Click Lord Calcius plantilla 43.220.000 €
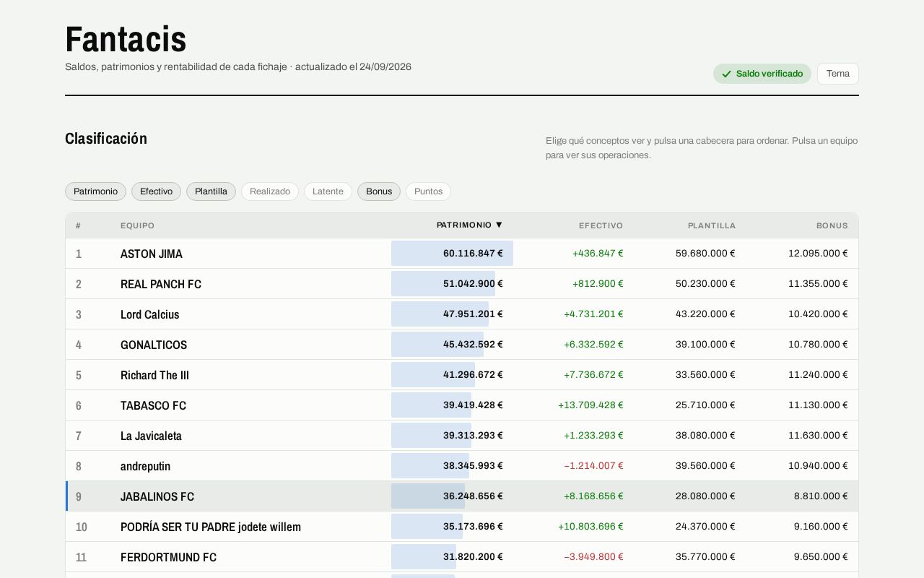This screenshot has height=578, width=924. [x=705, y=314]
